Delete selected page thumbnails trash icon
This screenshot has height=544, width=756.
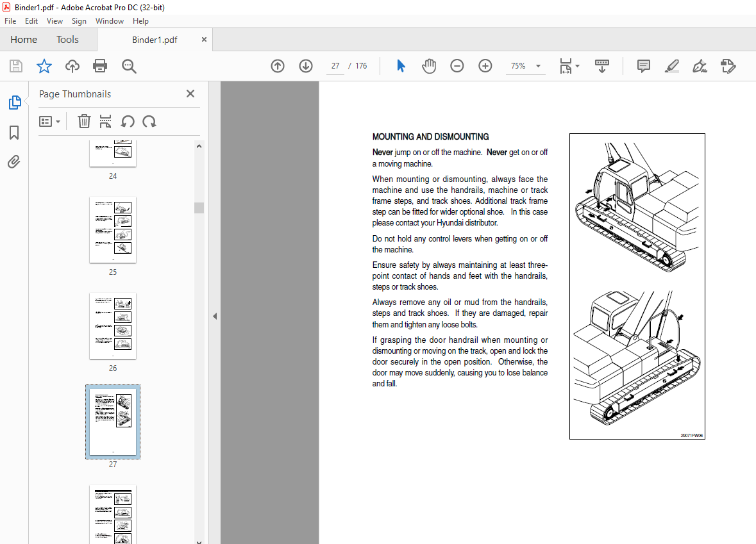(x=84, y=122)
